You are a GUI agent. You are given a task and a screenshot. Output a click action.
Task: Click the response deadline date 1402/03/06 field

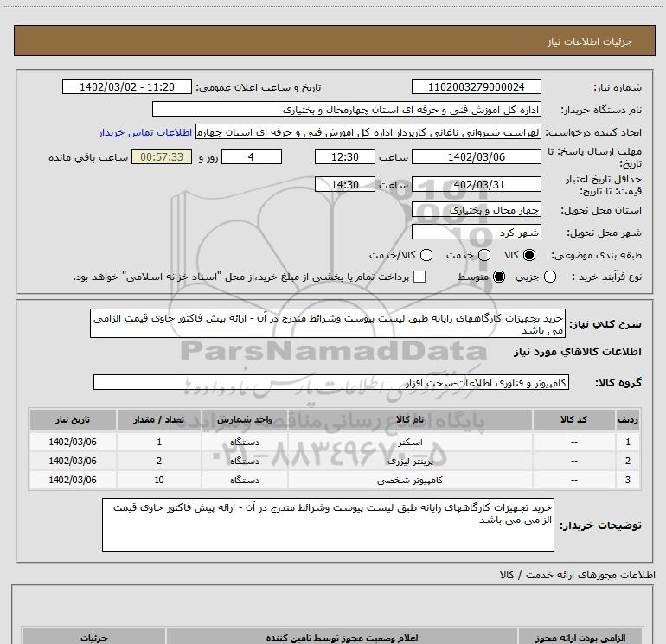pos(476,156)
